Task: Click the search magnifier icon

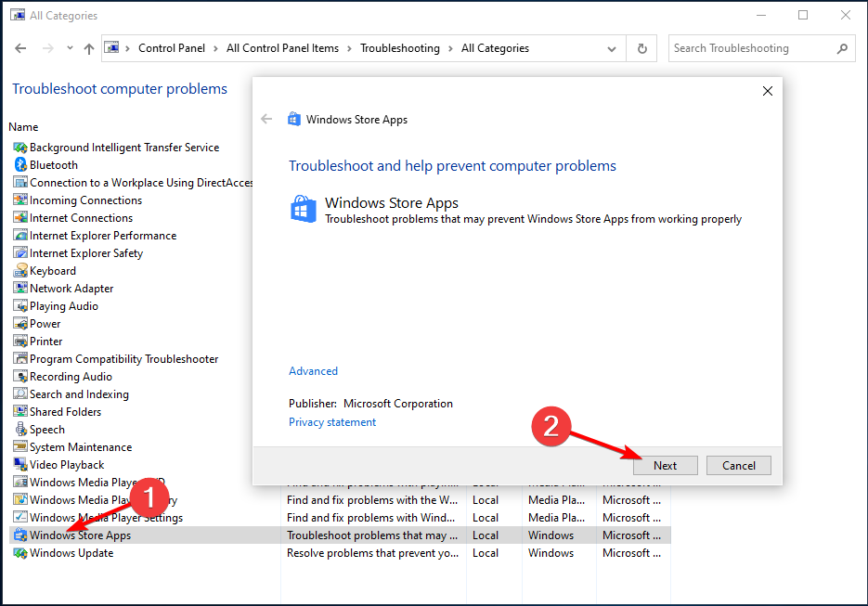Action: (x=842, y=48)
